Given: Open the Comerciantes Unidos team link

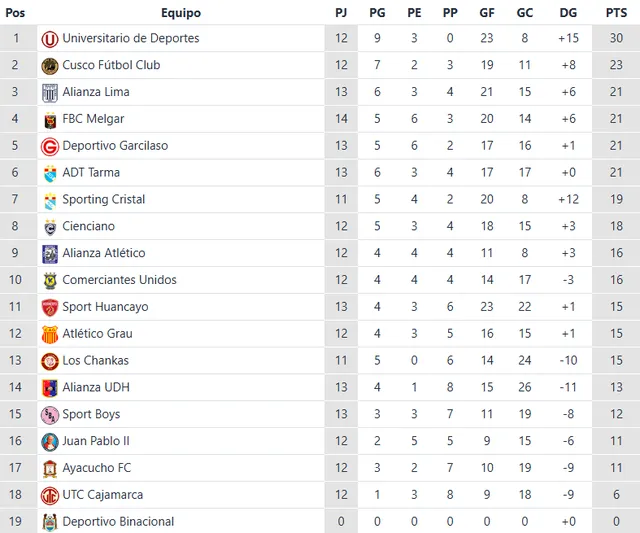Looking at the screenshot, I should click(119, 280).
